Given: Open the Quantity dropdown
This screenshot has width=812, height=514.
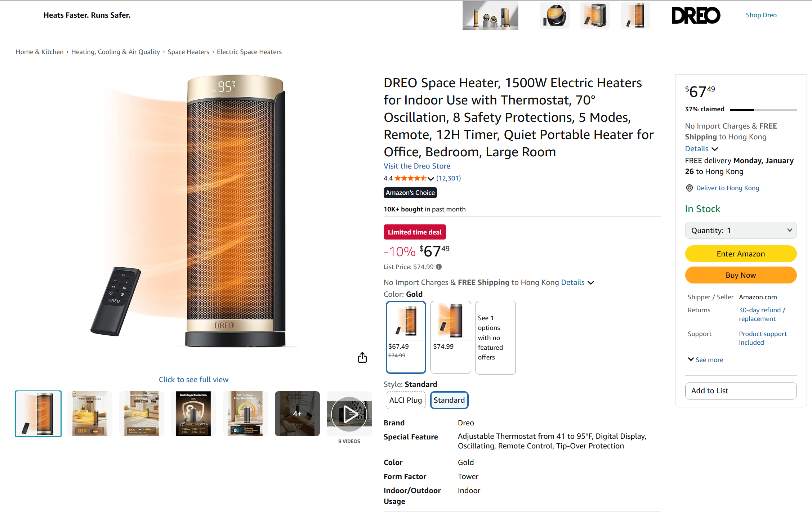Looking at the screenshot, I should (740, 231).
